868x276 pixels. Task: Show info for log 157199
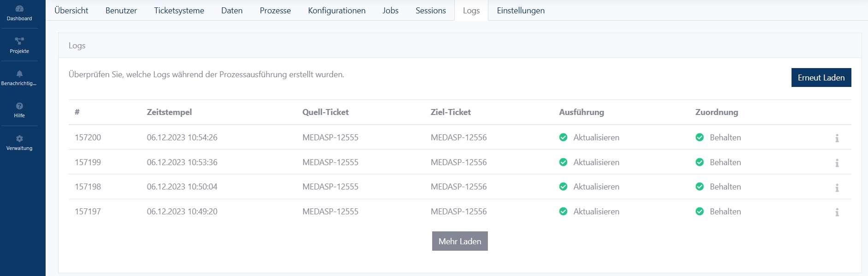837,163
